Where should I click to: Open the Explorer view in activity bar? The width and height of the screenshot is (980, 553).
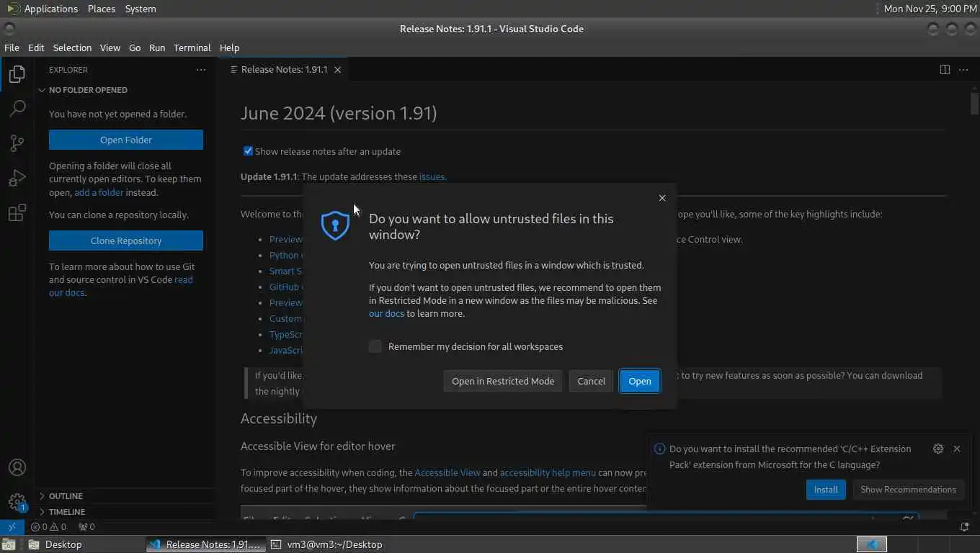17,74
